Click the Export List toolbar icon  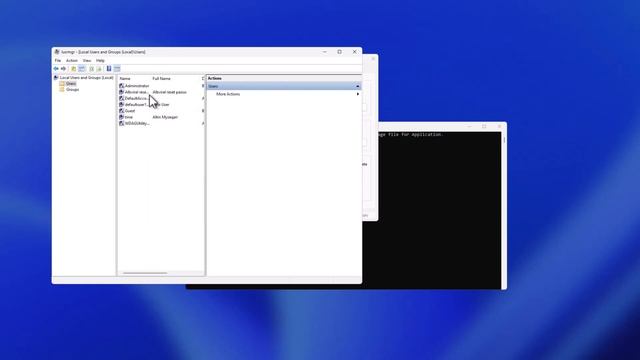coord(99,69)
